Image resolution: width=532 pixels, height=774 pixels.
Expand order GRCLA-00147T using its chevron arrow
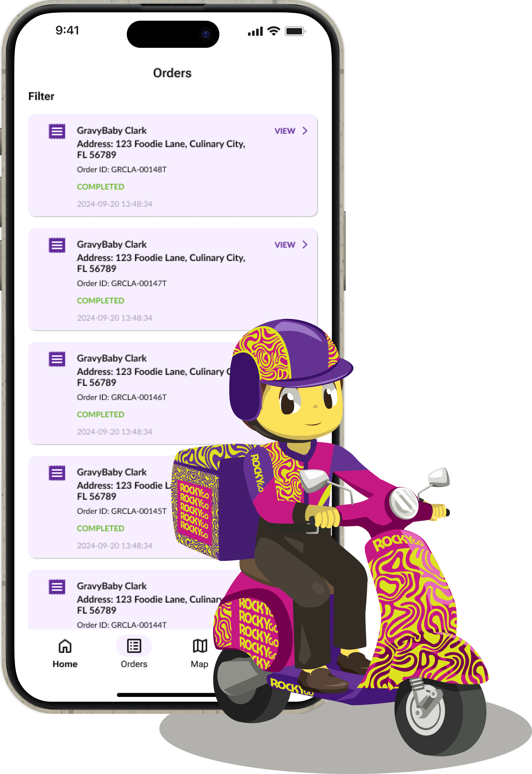tap(305, 245)
